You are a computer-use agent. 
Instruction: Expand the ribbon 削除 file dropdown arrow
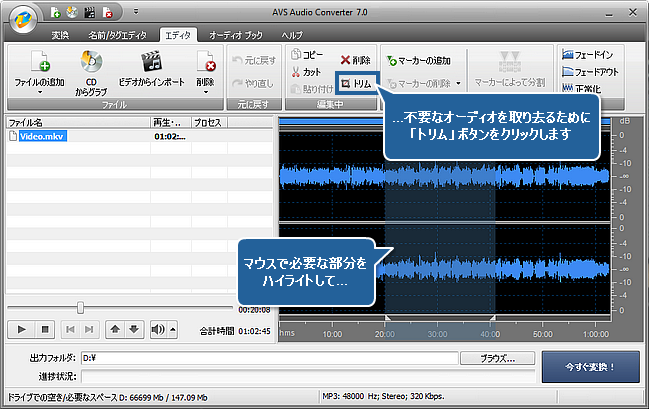click(206, 92)
